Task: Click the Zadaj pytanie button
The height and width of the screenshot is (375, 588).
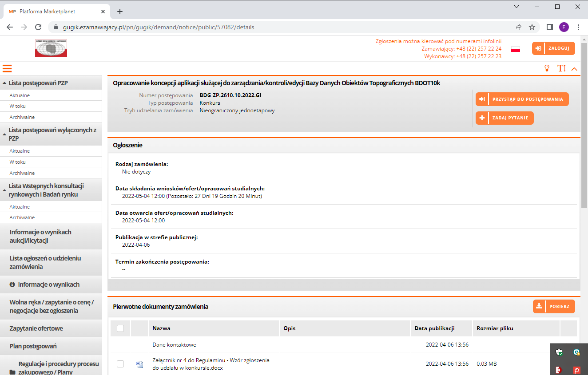Action: click(x=505, y=118)
